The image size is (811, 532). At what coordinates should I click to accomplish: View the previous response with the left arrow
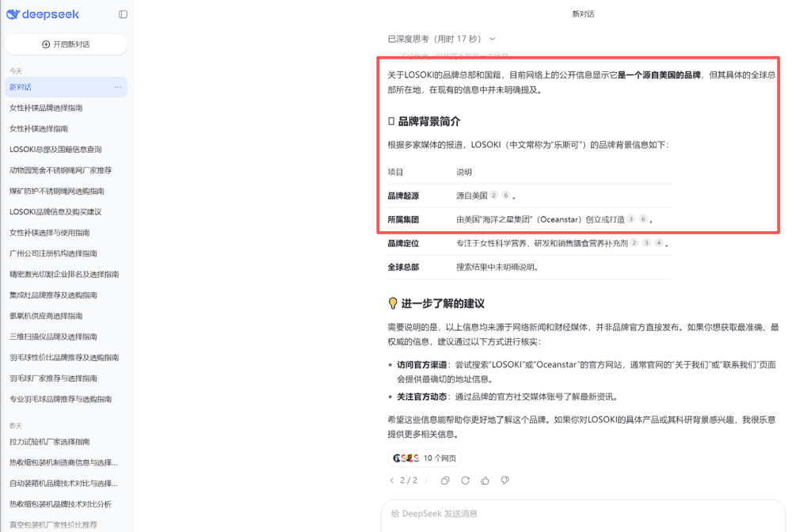click(x=392, y=480)
